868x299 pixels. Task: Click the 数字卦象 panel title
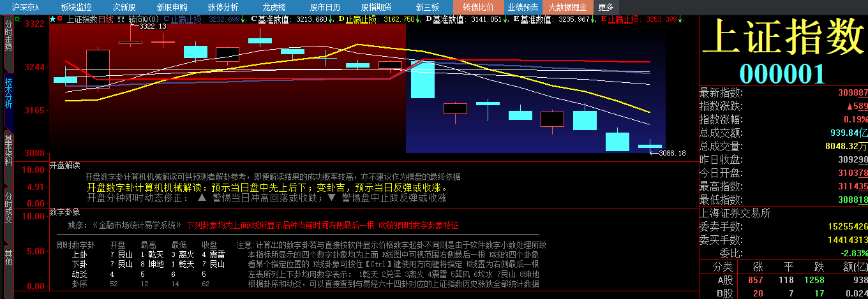click(x=64, y=211)
